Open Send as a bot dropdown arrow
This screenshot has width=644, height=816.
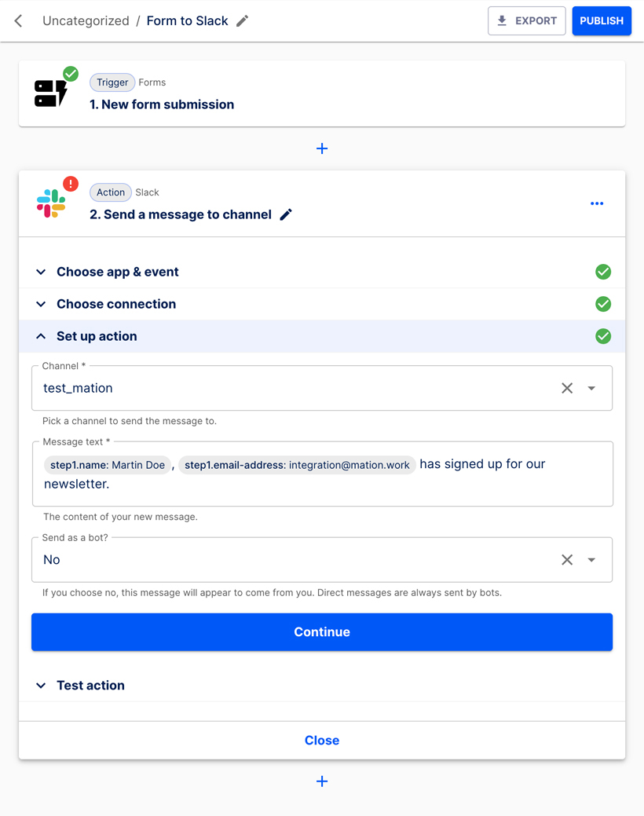[x=591, y=560]
